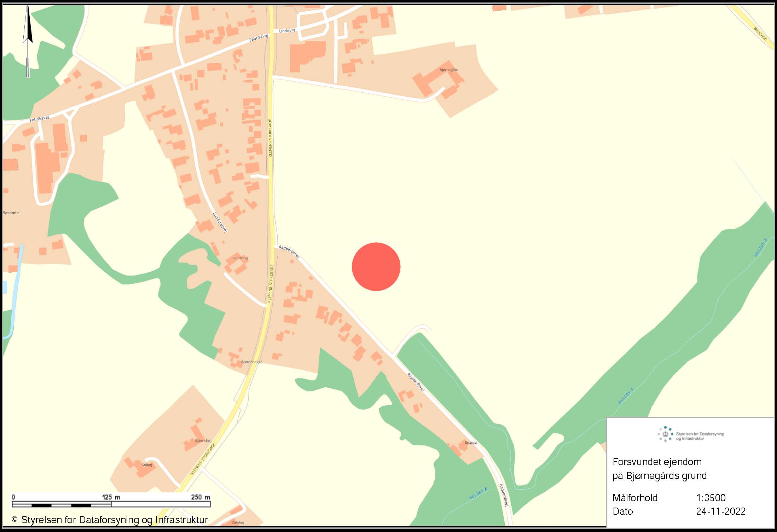This screenshot has height=532, width=777.
Task: Click the copyright Styrelsen for Dataforsyning text
Action: (110, 520)
